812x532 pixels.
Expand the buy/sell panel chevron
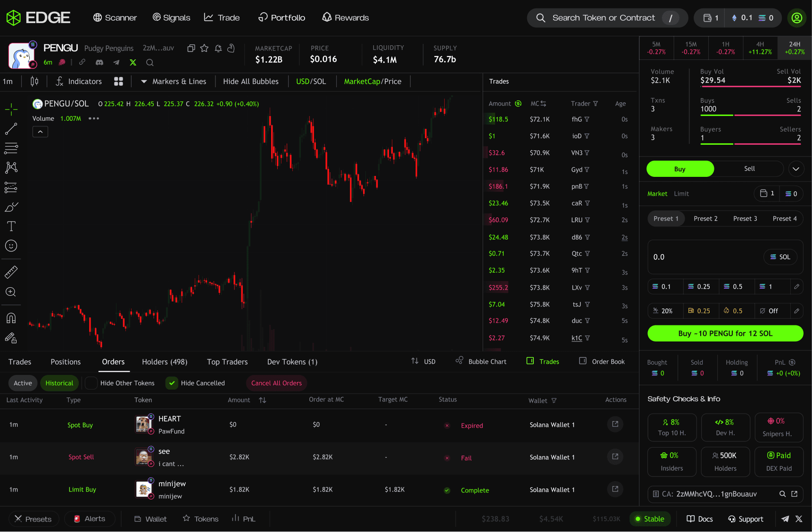[796, 169]
